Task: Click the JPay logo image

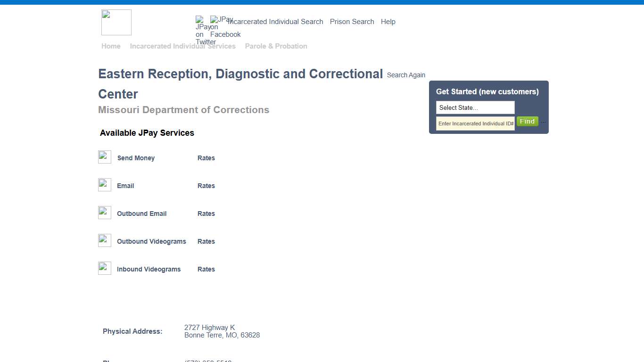Action: pyautogui.click(x=116, y=22)
